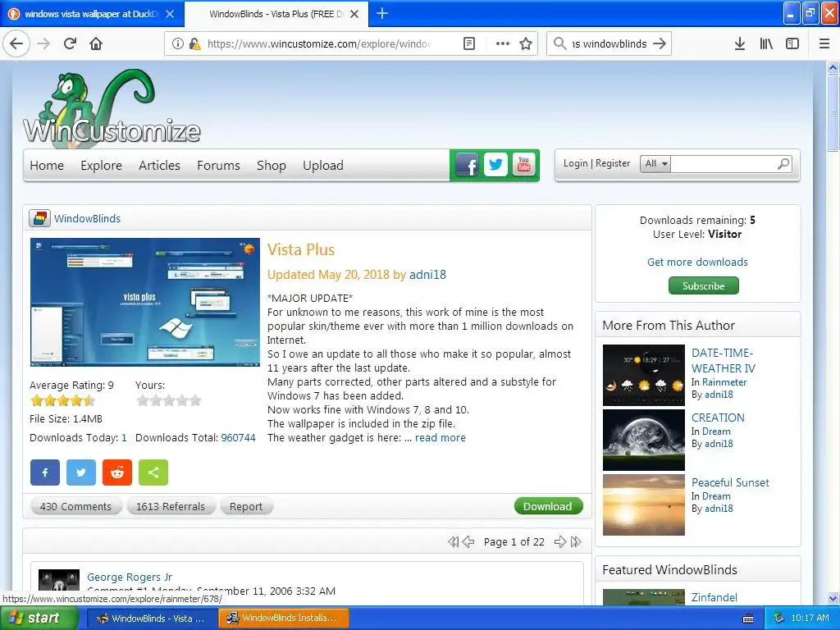Image resolution: width=840 pixels, height=630 pixels.
Task: Go to previous comments page arrow
Action: tap(468, 541)
